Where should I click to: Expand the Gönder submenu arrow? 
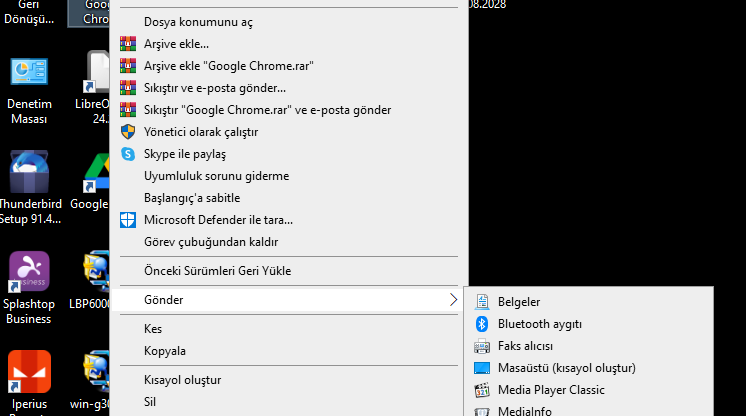coord(453,300)
